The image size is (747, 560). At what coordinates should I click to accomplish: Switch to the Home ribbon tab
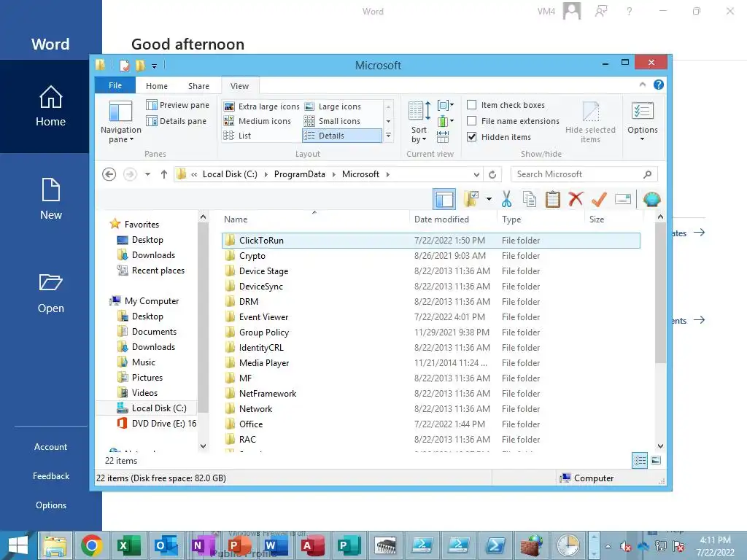point(157,86)
